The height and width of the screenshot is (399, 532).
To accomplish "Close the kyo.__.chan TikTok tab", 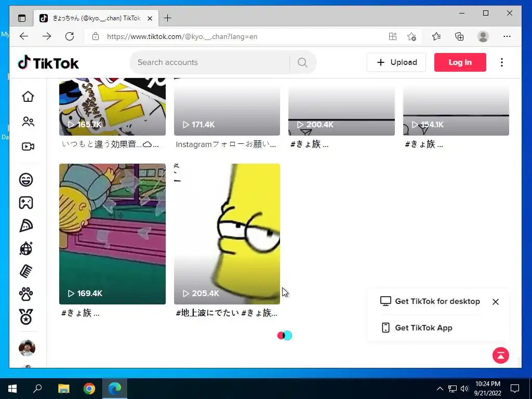I will (x=150, y=18).
